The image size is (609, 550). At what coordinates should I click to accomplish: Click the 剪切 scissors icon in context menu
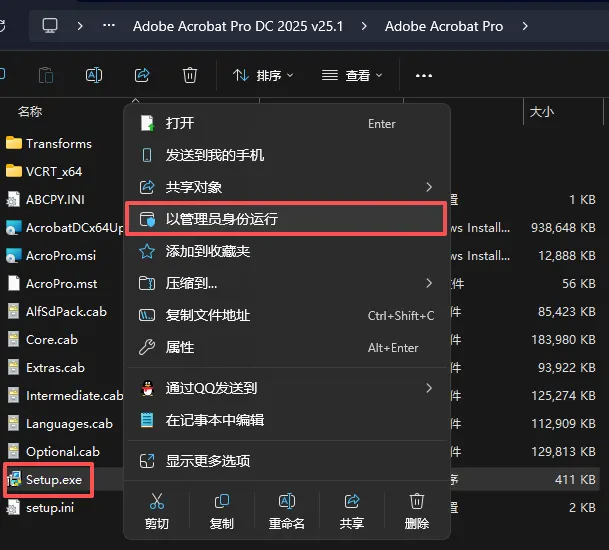coord(157,501)
